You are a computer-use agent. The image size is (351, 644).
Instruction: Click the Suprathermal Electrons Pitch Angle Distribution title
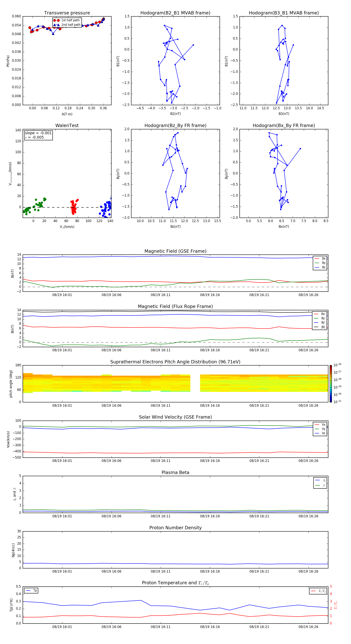[175, 362]
